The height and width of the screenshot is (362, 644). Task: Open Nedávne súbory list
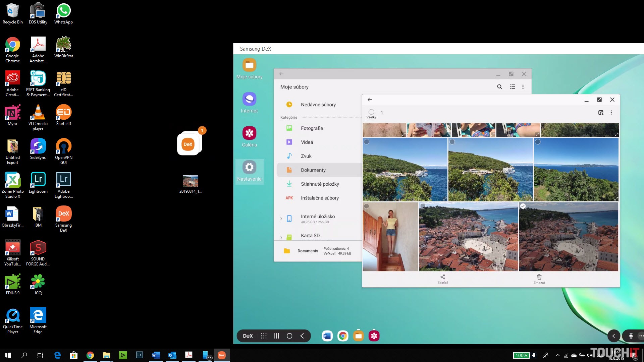[x=318, y=105]
